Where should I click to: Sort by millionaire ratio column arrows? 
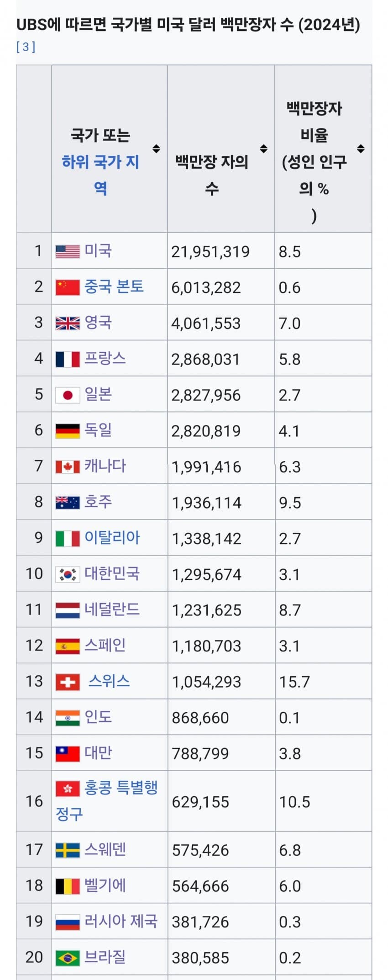pos(361,148)
